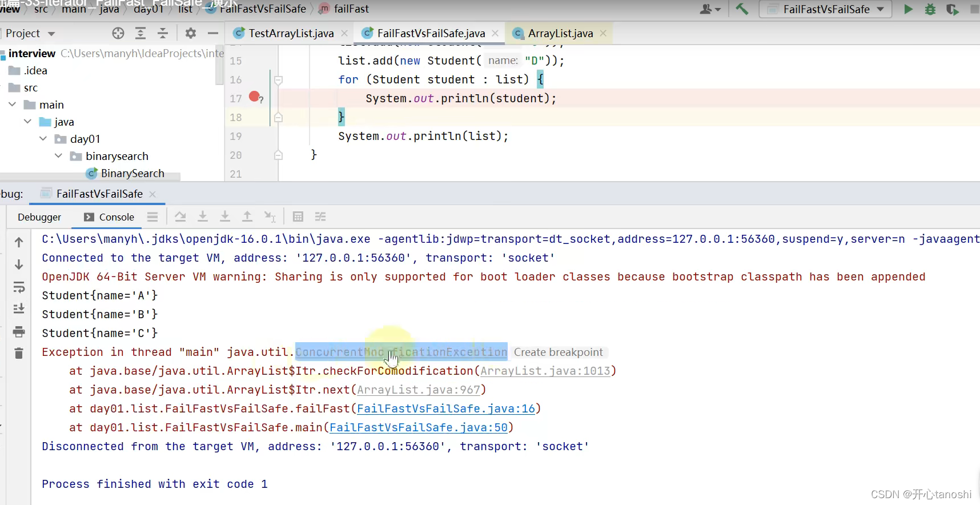Click the "Process finished with exit code 1" line
980x505 pixels.
[155, 484]
